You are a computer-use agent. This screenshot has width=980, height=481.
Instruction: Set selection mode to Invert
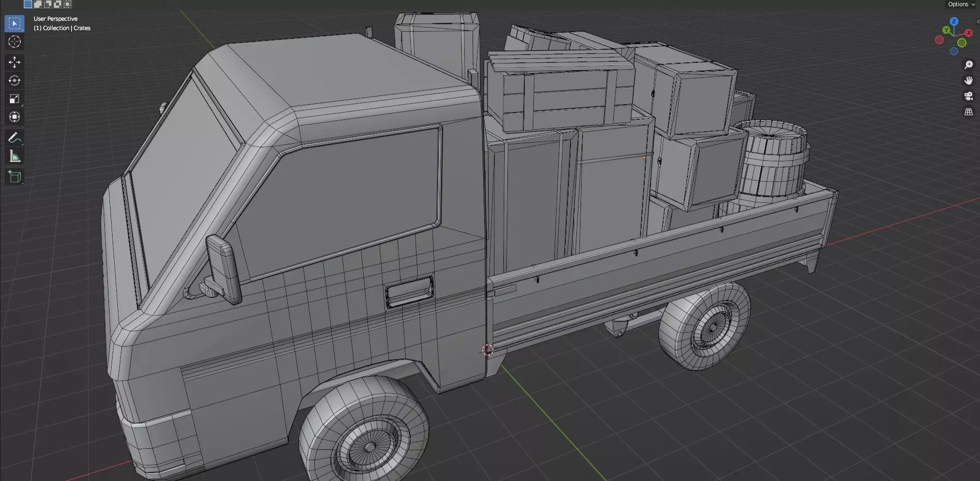click(58, 4)
